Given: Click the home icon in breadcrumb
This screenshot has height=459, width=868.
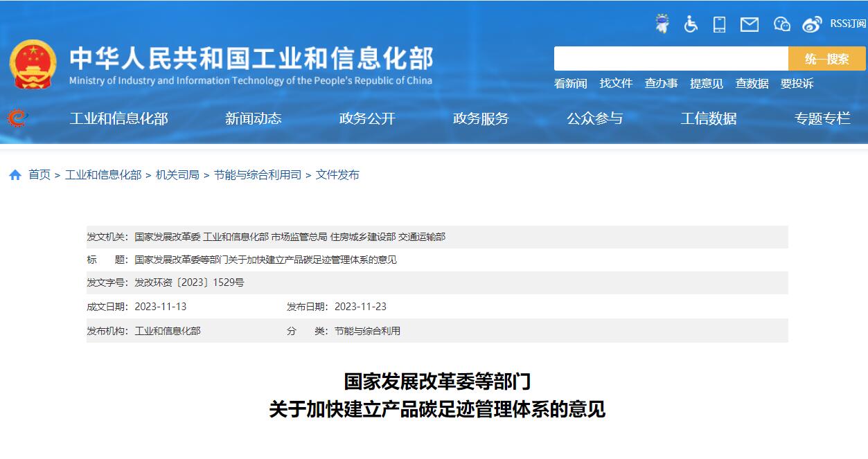Looking at the screenshot, I should (x=15, y=175).
